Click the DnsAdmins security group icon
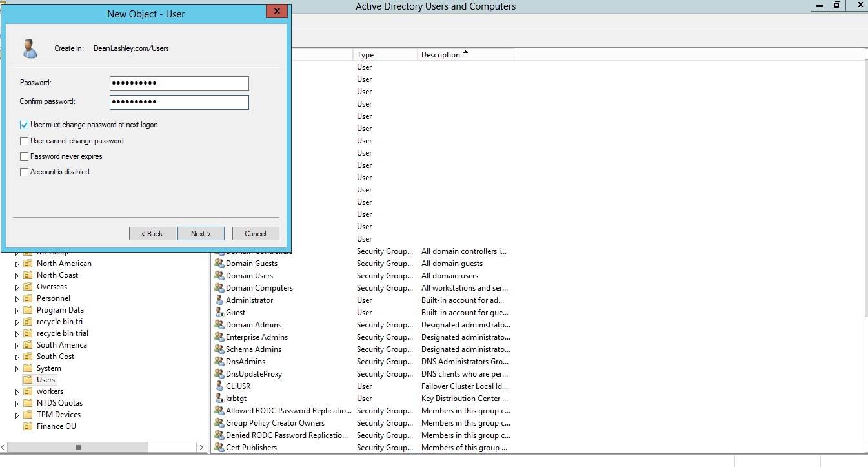The width and height of the screenshot is (868, 467). point(219,362)
